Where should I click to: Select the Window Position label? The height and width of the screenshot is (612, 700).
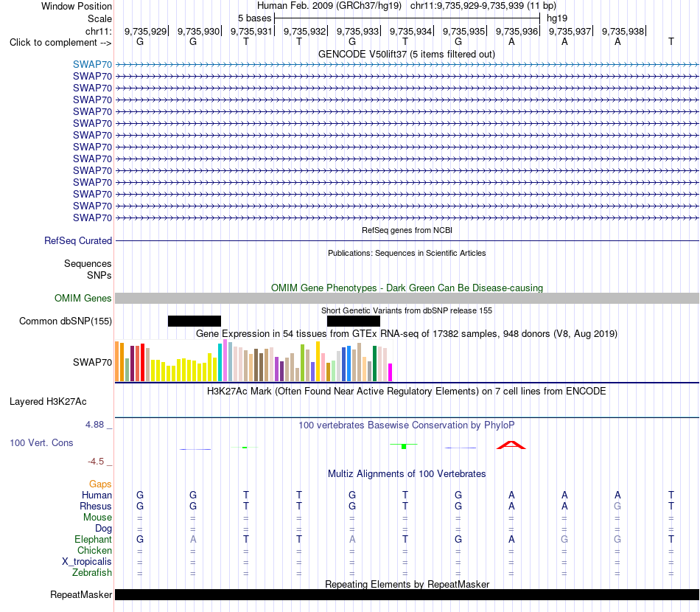pyautogui.click(x=77, y=6)
